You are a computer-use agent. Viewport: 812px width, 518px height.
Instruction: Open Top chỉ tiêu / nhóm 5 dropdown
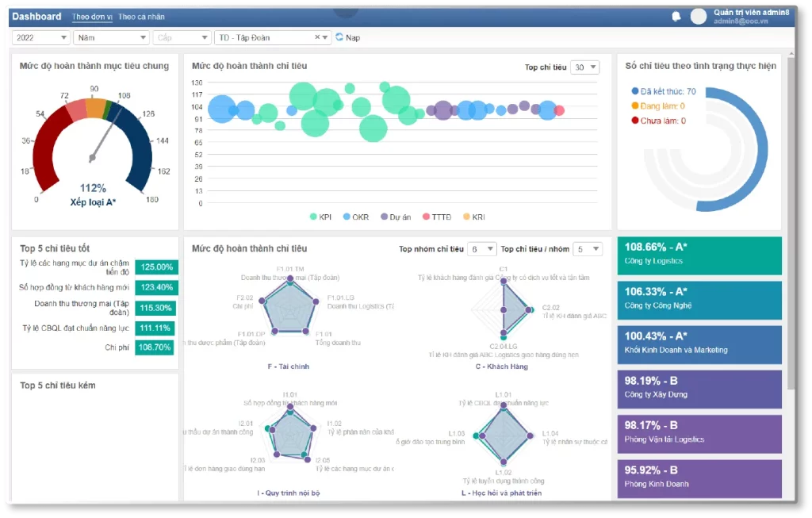[x=588, y=249]
